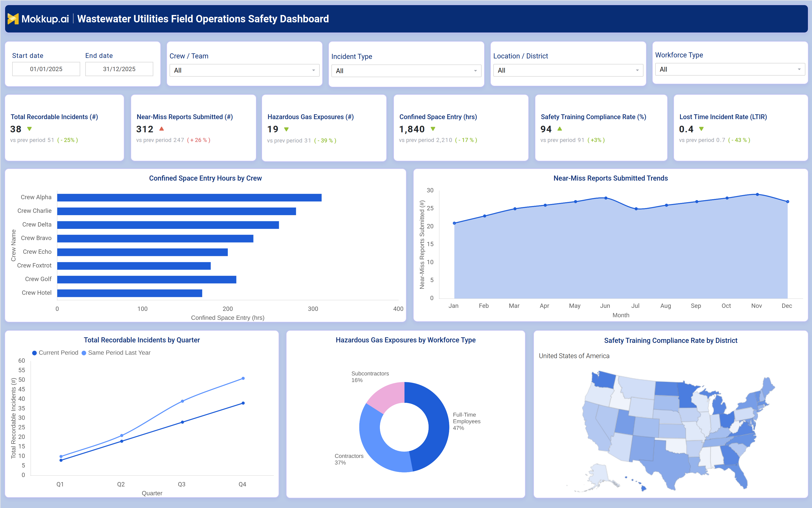
Task: Click the vs prev period 2,210 (-17%) text
Action: [x=438, y=140]
